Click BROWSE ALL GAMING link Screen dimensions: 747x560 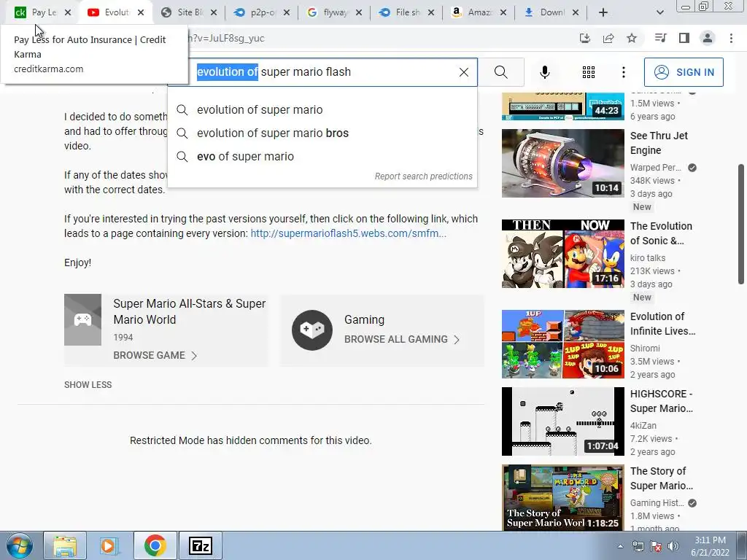(x=402, y=339)
